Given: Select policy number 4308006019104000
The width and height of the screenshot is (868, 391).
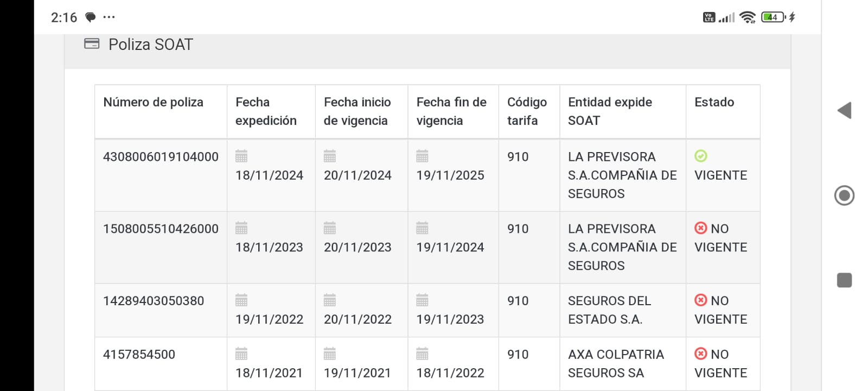Looking at the screenshot, I should (161, 157).
